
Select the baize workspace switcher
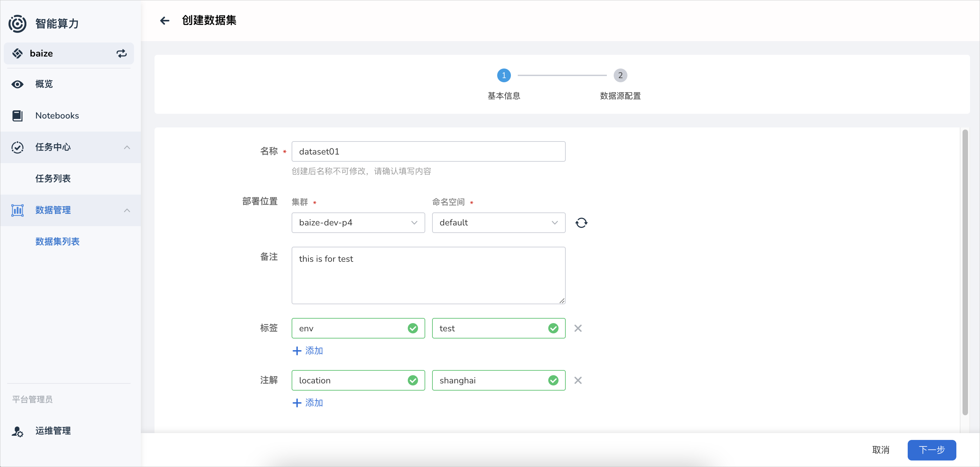pos(69,53)
